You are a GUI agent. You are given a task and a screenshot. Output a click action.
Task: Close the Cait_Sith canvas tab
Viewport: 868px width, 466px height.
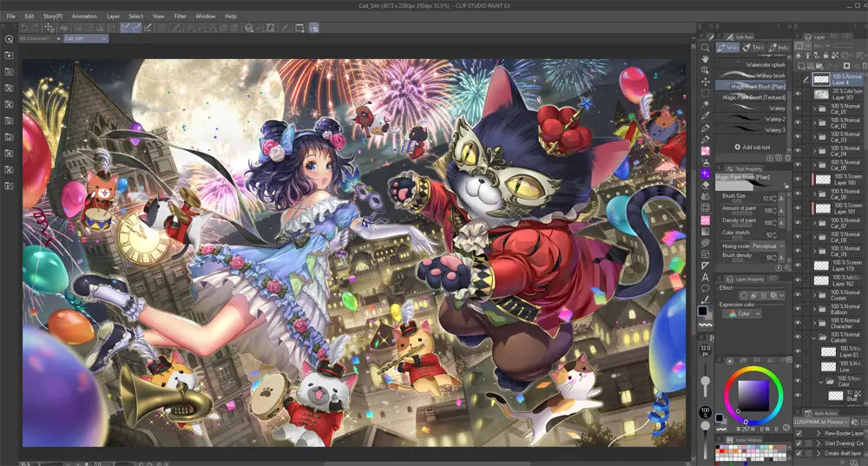(103, 39)
